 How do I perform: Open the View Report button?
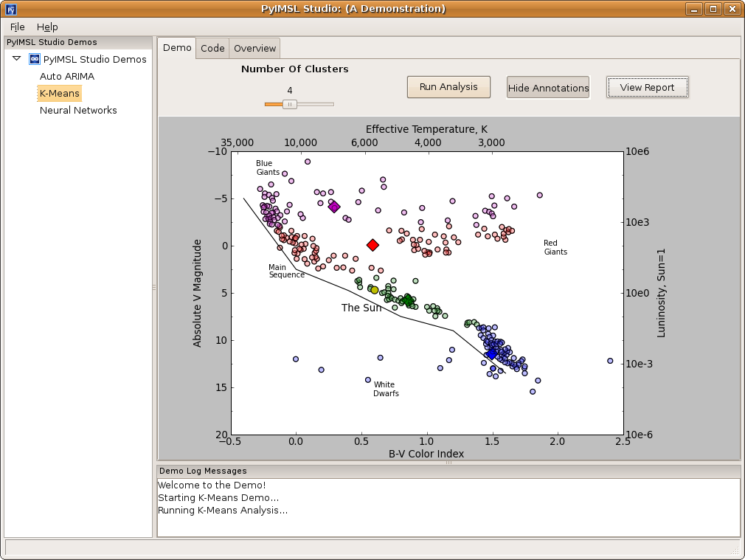tap(647, 88)
